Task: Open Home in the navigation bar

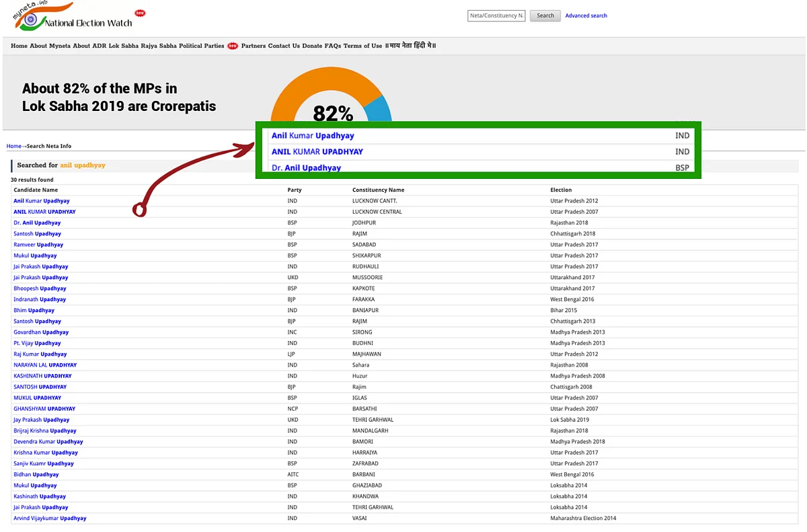Action: point(19,46)
